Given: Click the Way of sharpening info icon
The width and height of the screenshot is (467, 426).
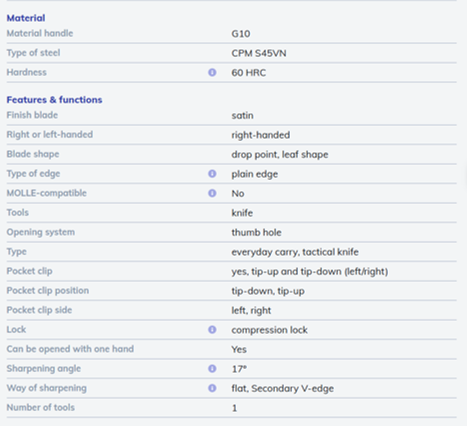Looking at the screenshot, I should point(212,388).
